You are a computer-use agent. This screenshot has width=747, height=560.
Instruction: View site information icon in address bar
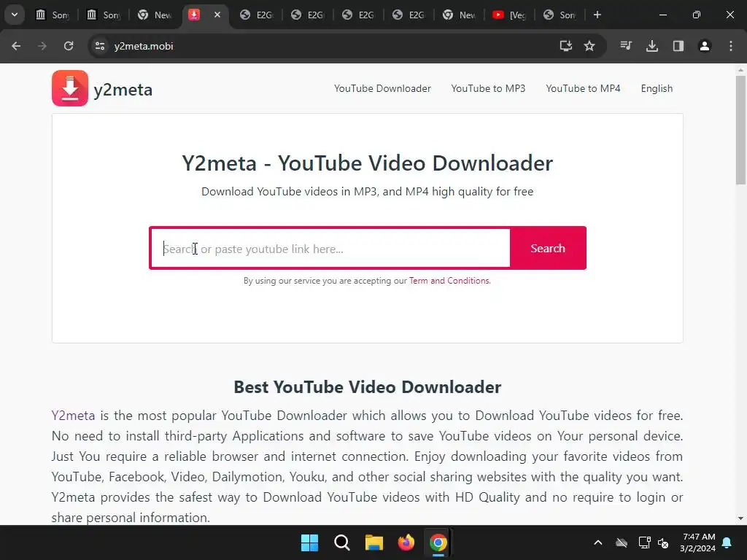[x=100, y=46]
